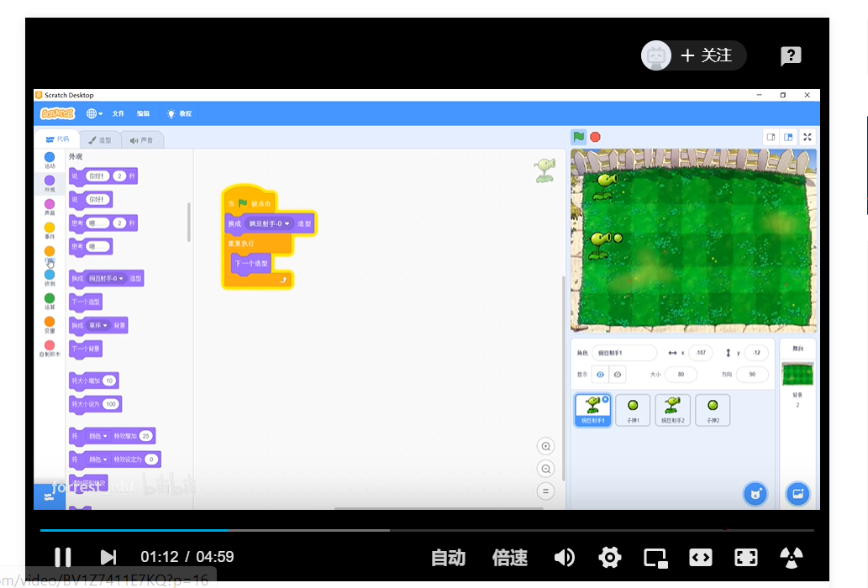The height and width of the screenshot is (588, 868).
Task: Click the 将大小设为 100 block
Action: tap(95, 404)
